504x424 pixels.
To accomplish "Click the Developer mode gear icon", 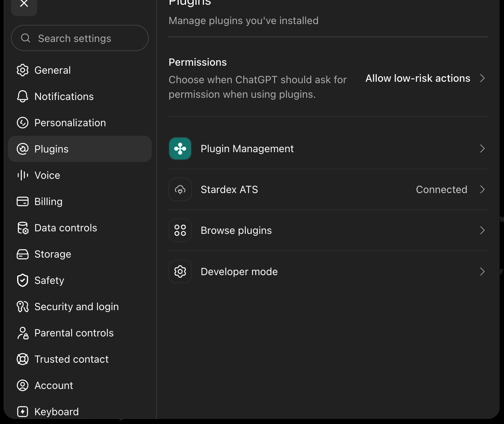I will (180, 271).
